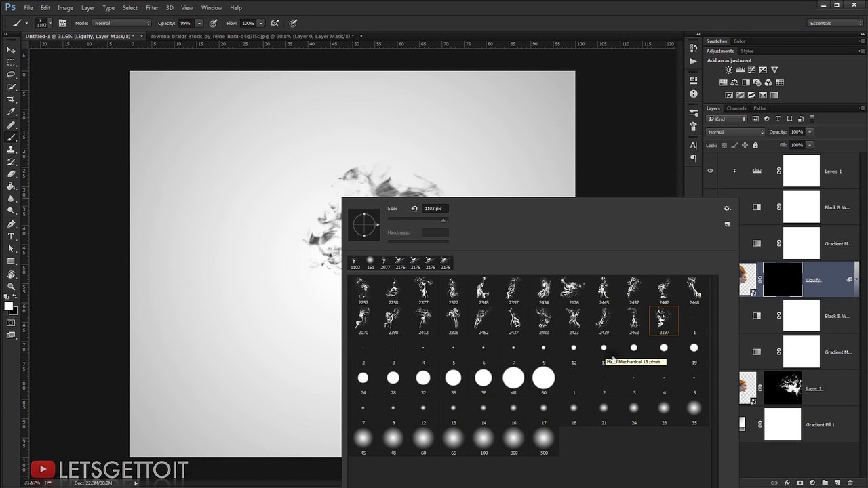Open the brush preset picker gear menu
The height and width of the screenshot is (488, 868).
pos(727,209)
